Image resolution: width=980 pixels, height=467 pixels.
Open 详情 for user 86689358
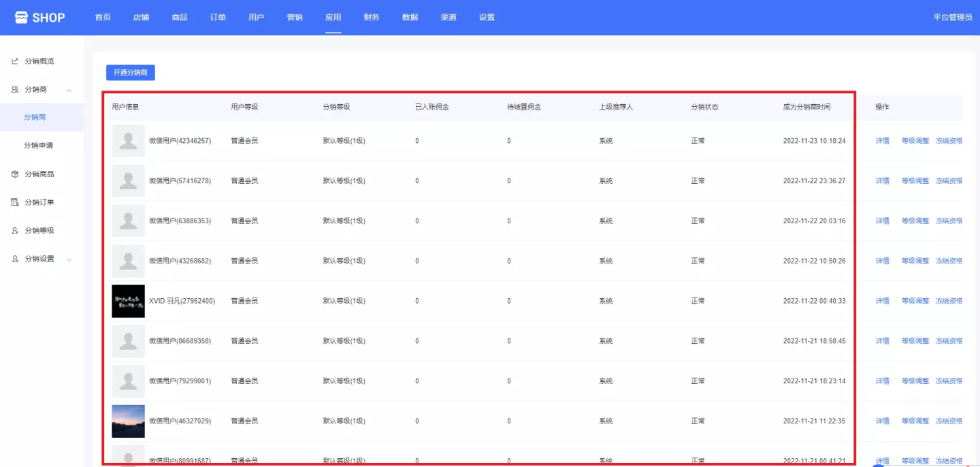coord(883,341)
